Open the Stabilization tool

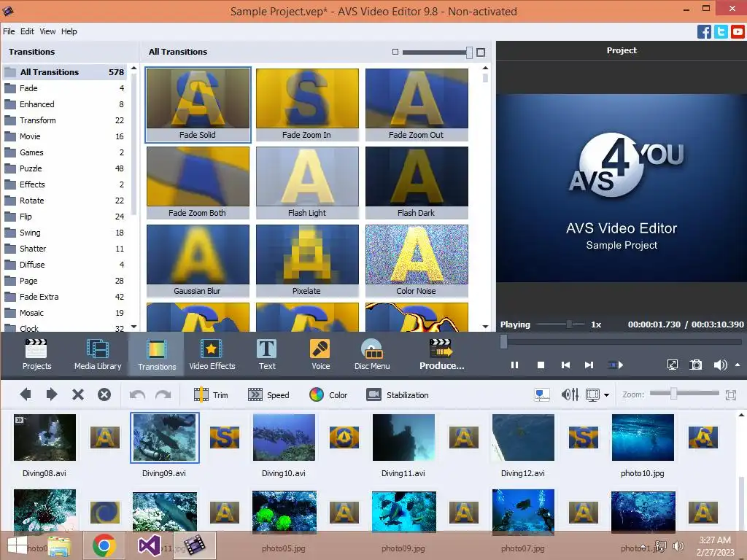pos(398,394)
